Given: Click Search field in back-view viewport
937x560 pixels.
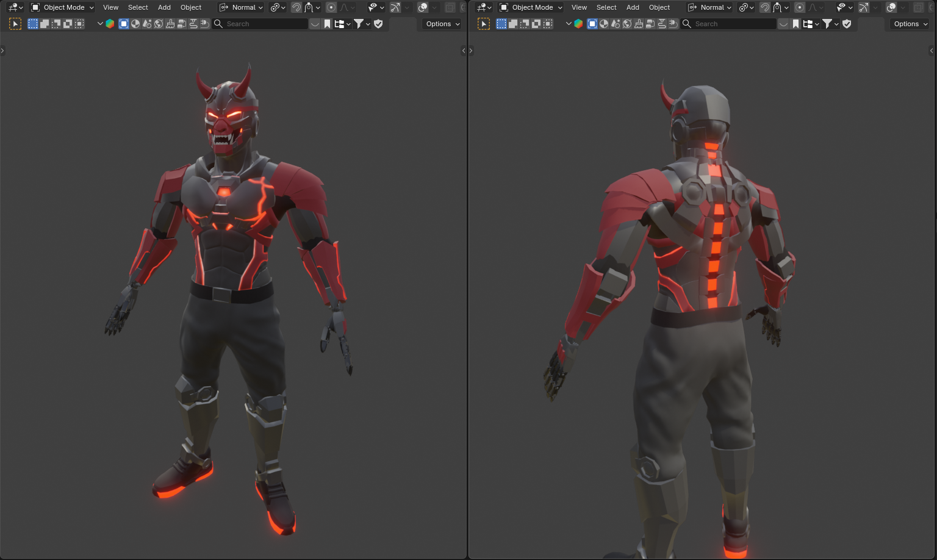Looking at the screenshot, I should coord(729,24).
